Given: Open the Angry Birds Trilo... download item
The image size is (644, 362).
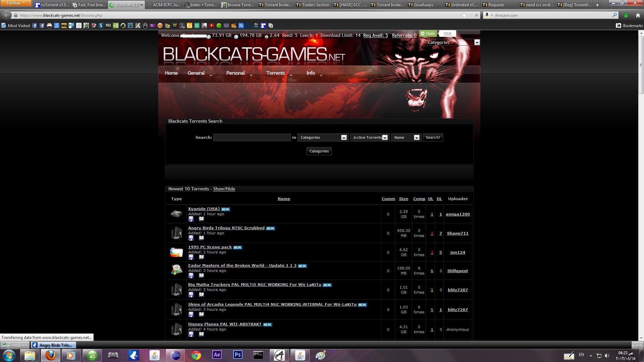Looking at the screenshot, I should [x=54, y=345].
